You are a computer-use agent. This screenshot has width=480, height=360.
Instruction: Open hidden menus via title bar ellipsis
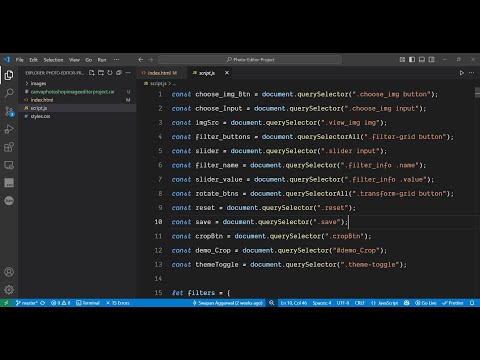pyautogui.click(x=116, y=60)
